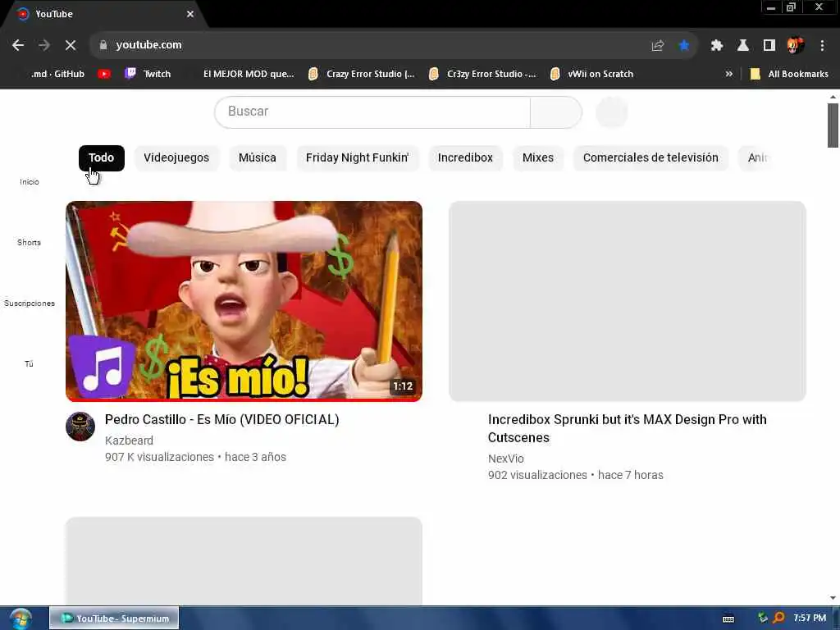The height and width of the screenshot is (630, 840).
Task: Select the Videojuegos filter chip
Action: (176, 158)
